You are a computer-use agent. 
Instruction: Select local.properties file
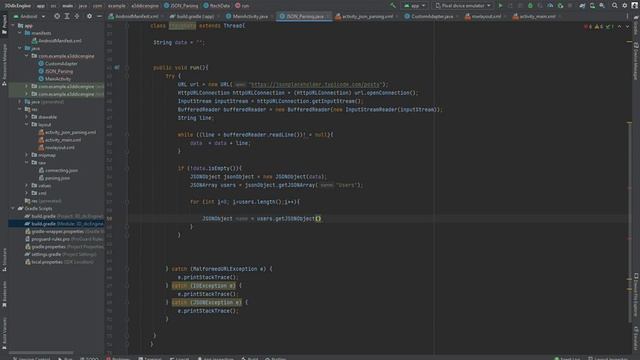tap(60, 262)
